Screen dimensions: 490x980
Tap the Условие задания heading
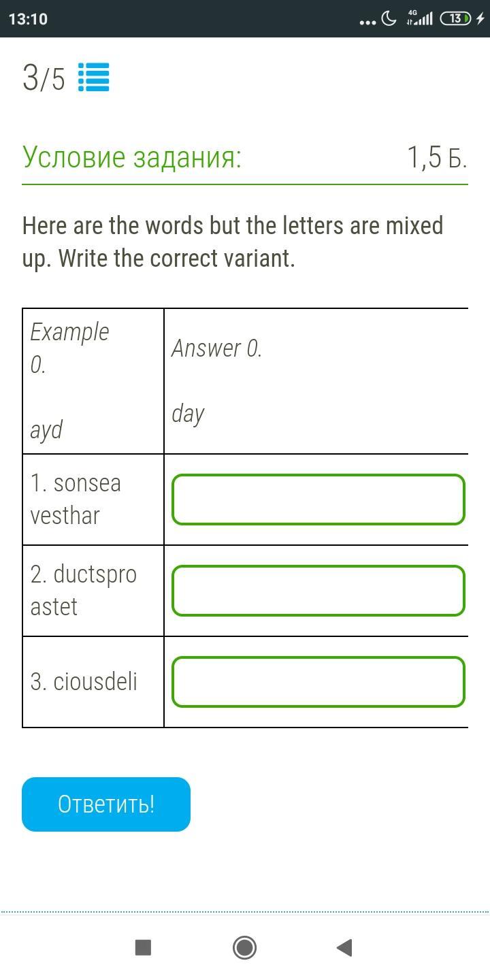pyautogui.click(x=132, y=157)
